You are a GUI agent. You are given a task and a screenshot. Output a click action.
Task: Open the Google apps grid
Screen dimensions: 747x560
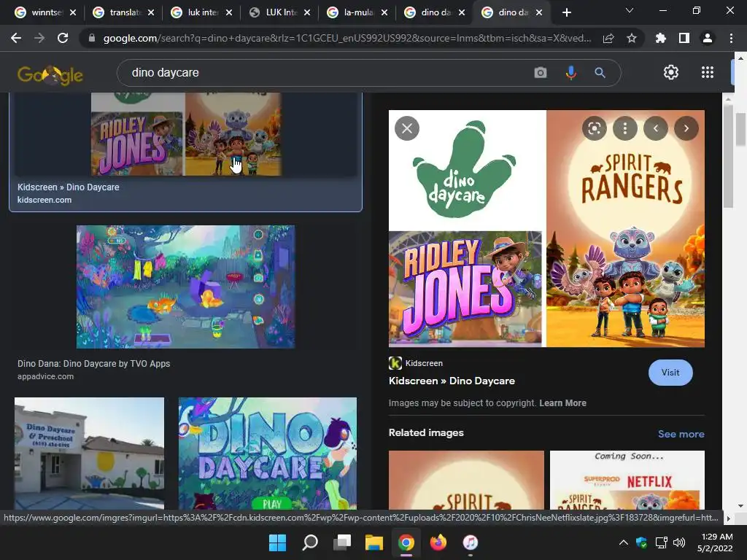coord(708,72)
